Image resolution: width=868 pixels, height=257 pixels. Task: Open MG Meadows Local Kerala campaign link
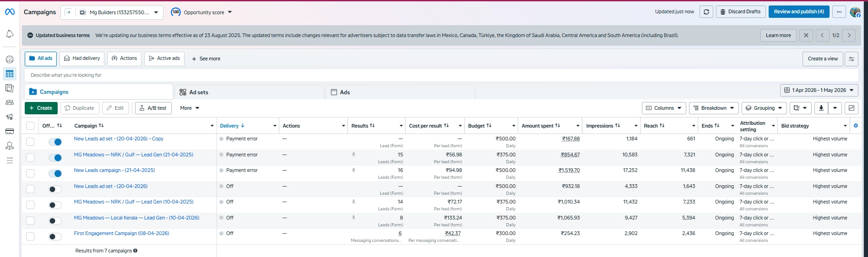(136, 218)
